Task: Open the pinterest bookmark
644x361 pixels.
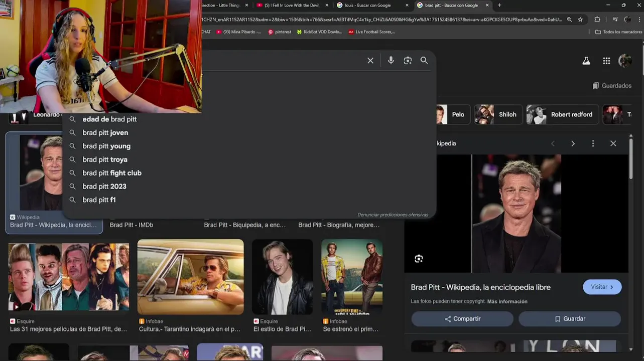Action: pos(280,32)
